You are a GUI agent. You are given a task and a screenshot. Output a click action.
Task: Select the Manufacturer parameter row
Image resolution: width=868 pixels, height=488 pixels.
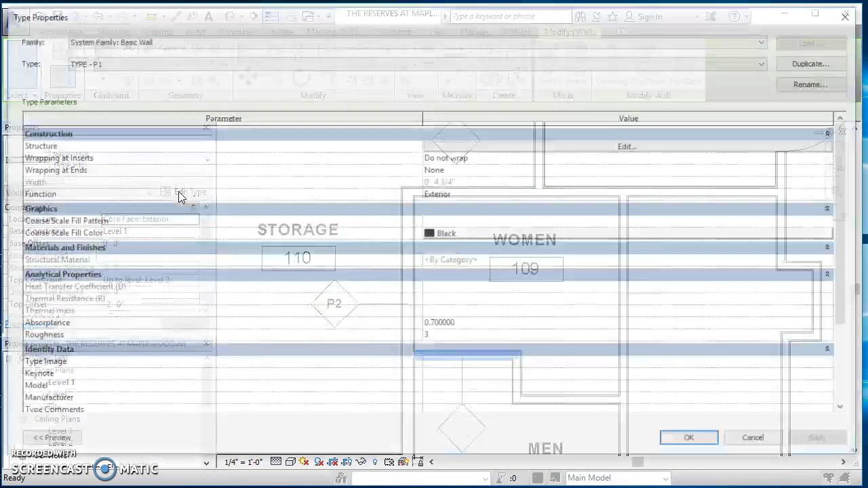coord(428,397)
